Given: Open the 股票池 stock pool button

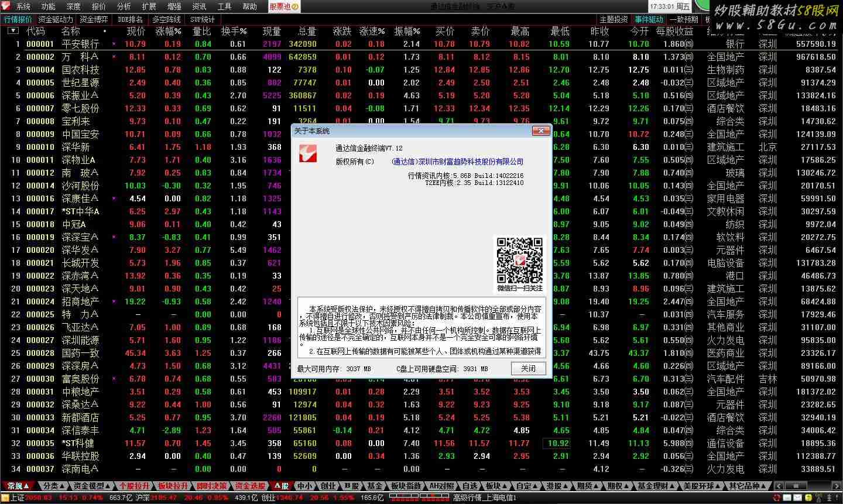Looking at the screenshot, I should click(284, 6).
